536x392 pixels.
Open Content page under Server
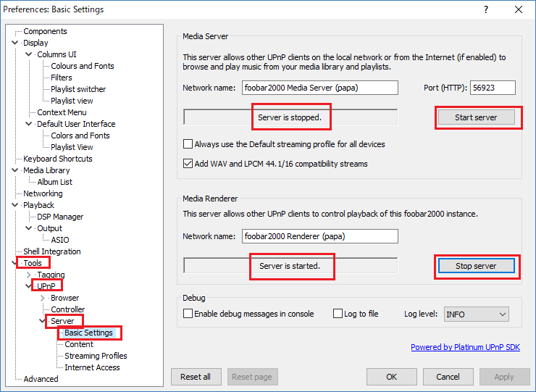click(79, 344)
